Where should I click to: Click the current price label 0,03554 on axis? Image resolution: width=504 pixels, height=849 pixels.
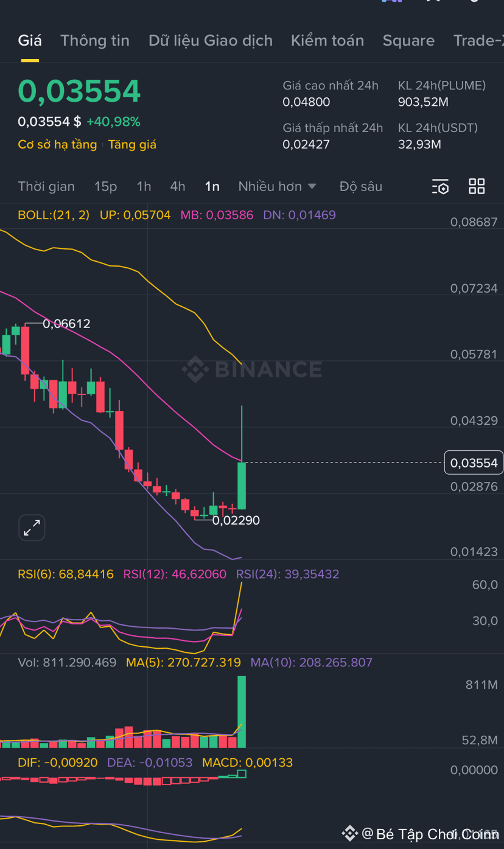[x=474, y=463]
